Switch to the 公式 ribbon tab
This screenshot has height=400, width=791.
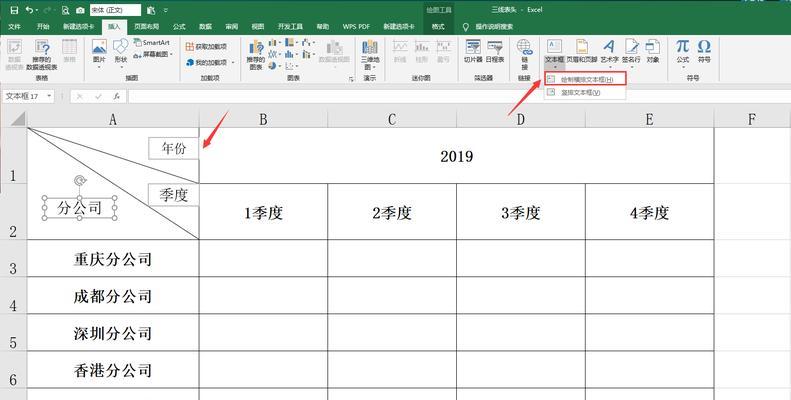point(179,27)
